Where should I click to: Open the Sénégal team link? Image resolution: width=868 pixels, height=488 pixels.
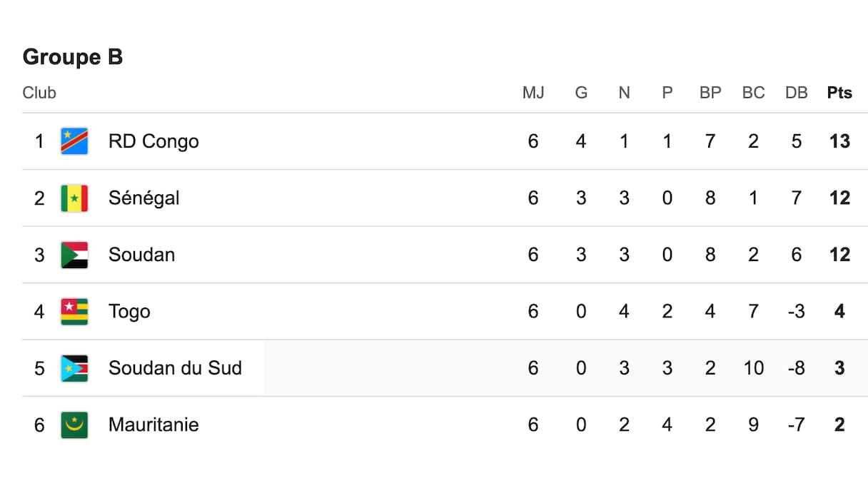[143, 198]
